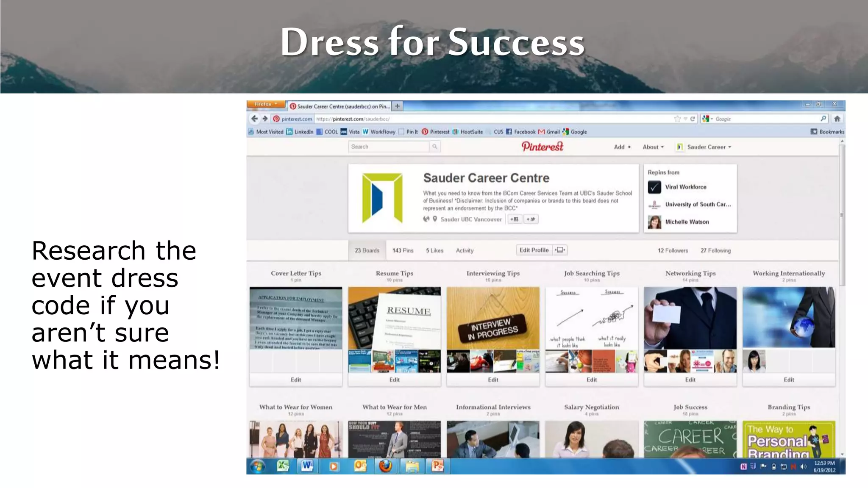
Task: Open the browser home page icon
Action: 837,119
